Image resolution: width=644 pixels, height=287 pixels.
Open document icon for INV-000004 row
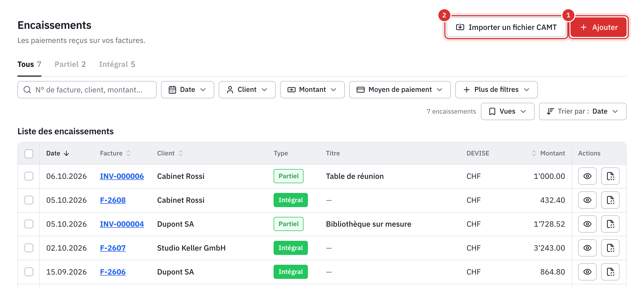[610, 224]
